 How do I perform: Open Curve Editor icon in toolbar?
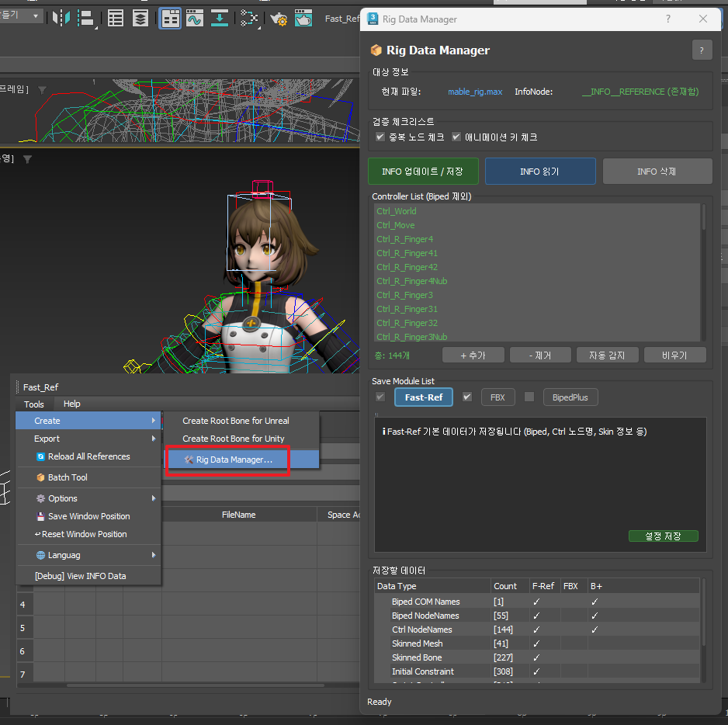[194, 18]
